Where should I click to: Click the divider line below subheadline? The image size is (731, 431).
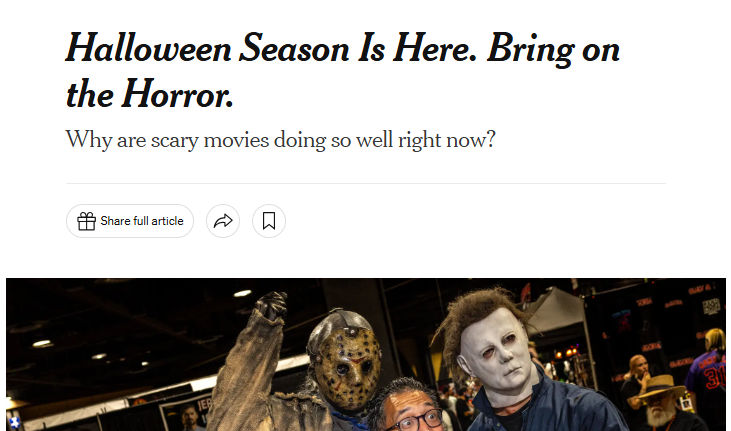366,183
